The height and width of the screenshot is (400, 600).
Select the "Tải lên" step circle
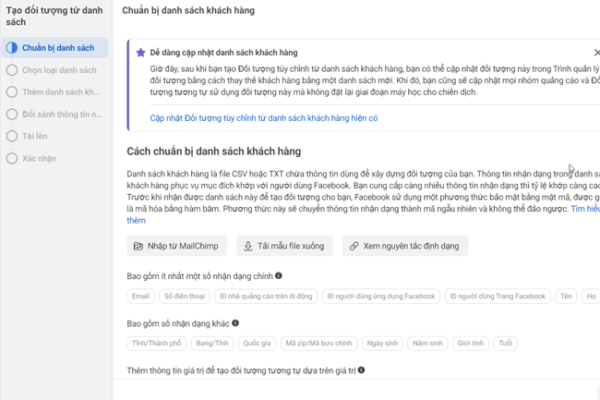coord(11,136)
